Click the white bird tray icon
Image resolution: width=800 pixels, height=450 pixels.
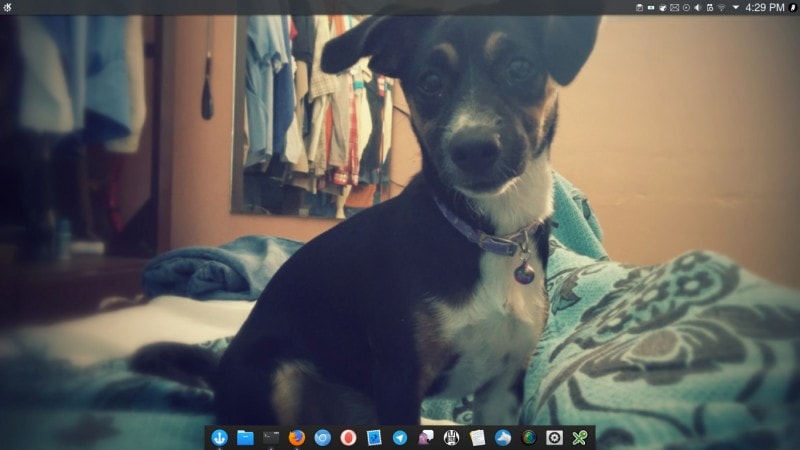coord(663,8)
